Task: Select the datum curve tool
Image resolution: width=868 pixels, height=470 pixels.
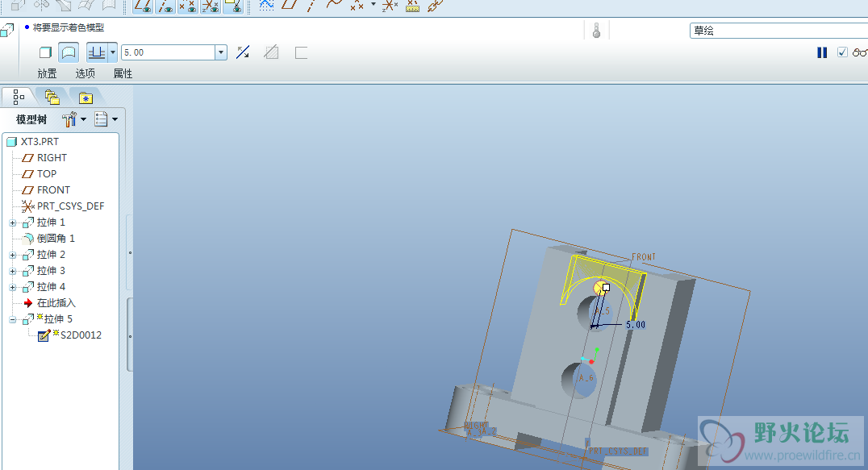Action: [x=334, y=6]
